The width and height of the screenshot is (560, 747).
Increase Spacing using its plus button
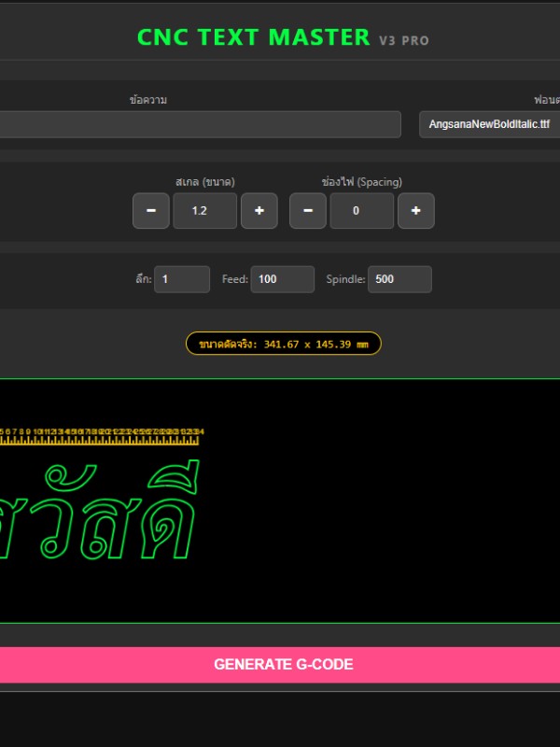[415, 211]
